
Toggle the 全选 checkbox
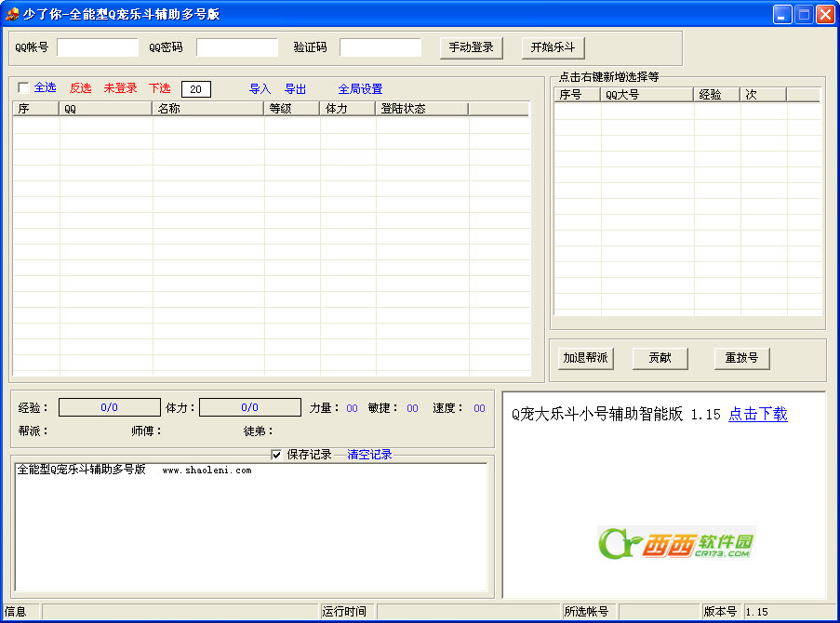pyautogui.click(x=24, y=88)
